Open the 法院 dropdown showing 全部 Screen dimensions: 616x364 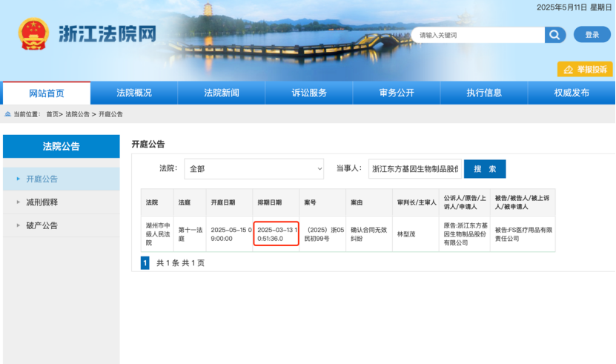[254, 168]
